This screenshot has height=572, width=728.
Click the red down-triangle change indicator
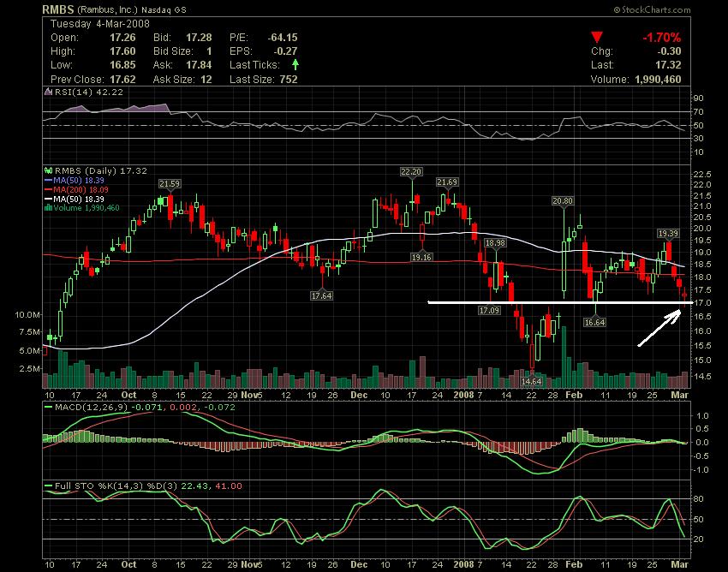597,37
